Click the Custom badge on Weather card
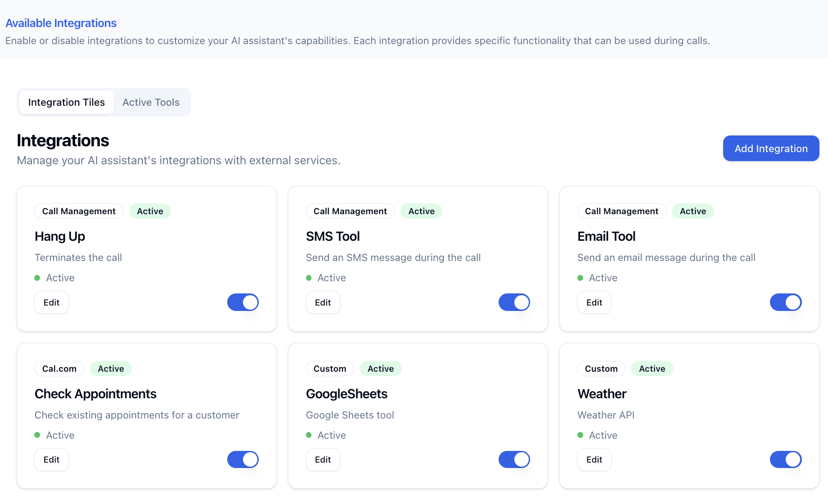 601,368
